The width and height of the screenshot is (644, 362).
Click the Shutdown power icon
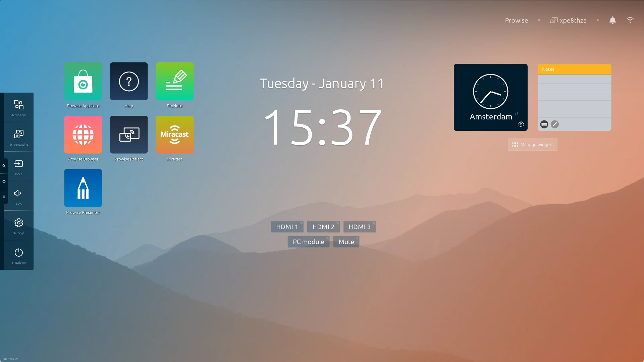[19, 252]
